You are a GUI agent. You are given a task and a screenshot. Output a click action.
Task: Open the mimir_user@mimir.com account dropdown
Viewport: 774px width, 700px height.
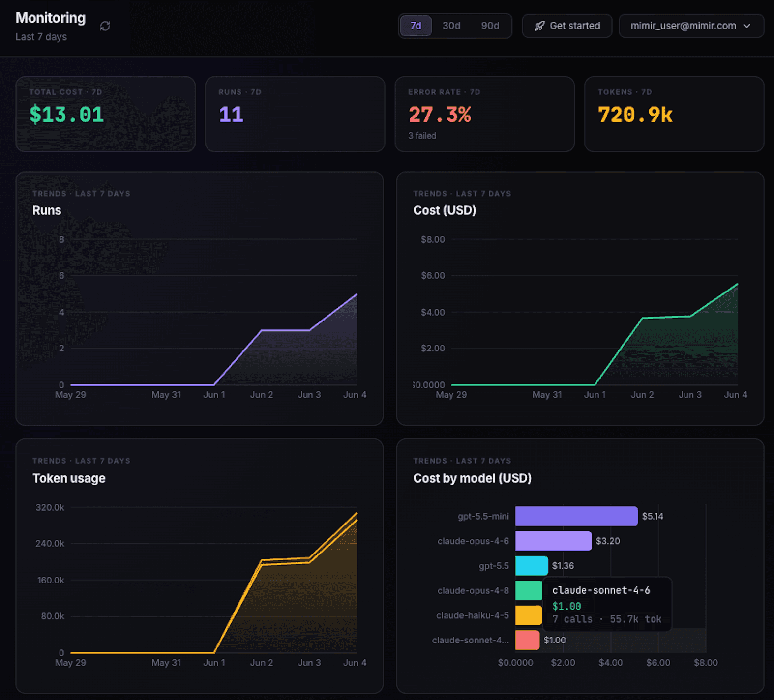[x=691, y=26]
